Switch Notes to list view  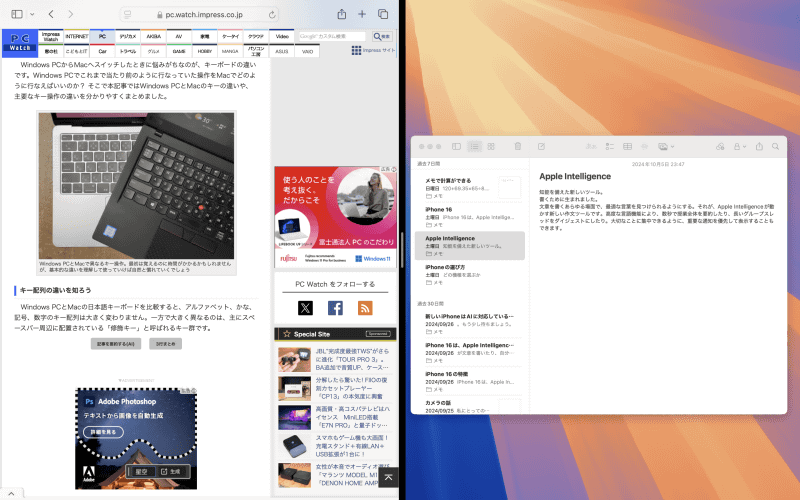coord(474,146)
